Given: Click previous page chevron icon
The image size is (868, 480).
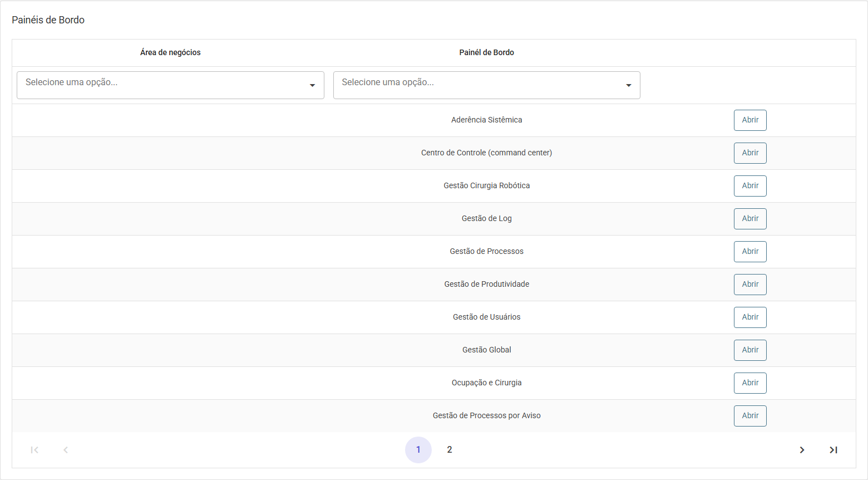Looking at the screenshot, I should [66, 450].
